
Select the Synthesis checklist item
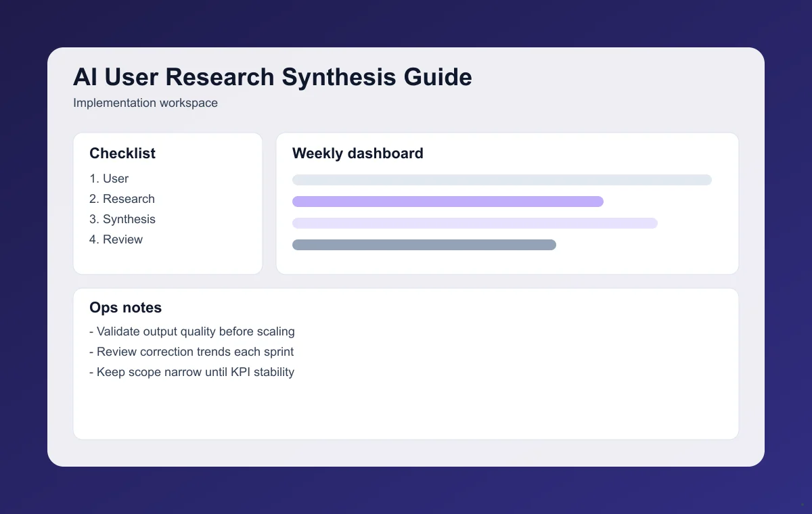point(122,219)
